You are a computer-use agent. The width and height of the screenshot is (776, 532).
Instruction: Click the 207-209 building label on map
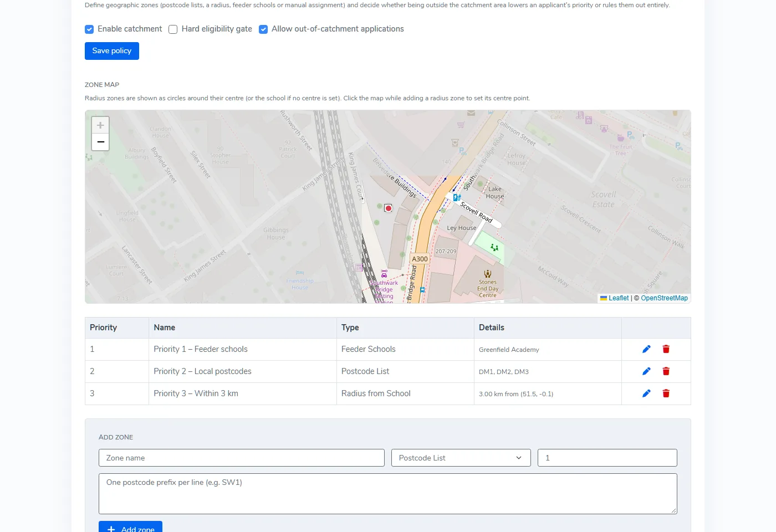coord(446,251)
